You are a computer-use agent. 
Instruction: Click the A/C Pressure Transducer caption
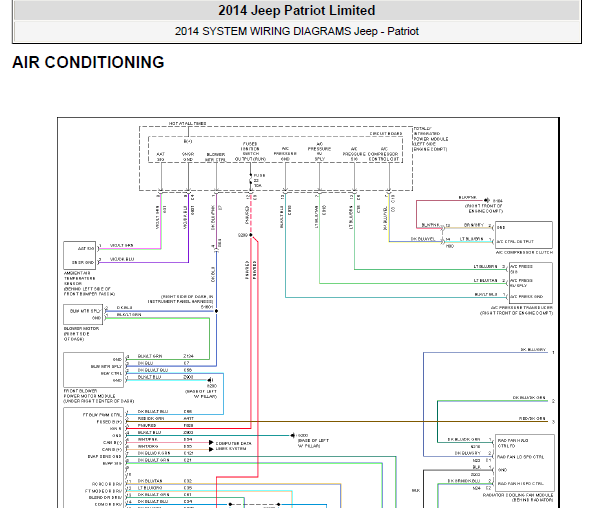click(516, 310)
